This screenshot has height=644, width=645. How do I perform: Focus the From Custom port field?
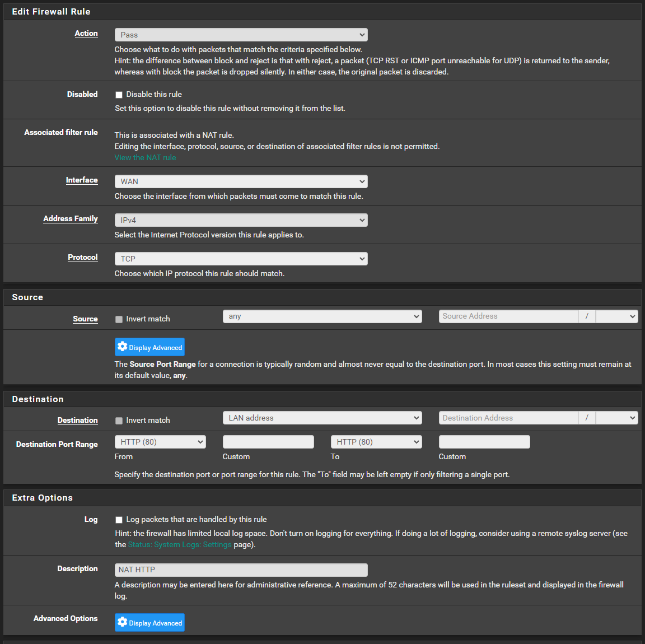(x=268, y=442)
